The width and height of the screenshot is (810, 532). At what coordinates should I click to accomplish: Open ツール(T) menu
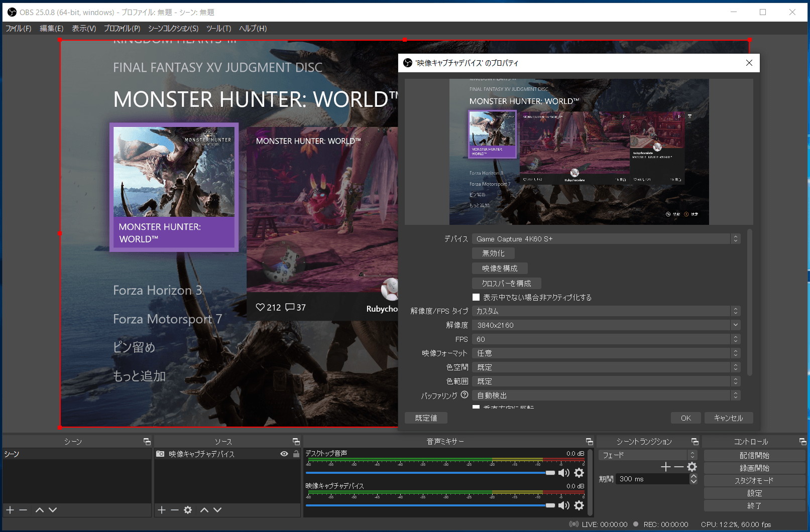(219, 29)
